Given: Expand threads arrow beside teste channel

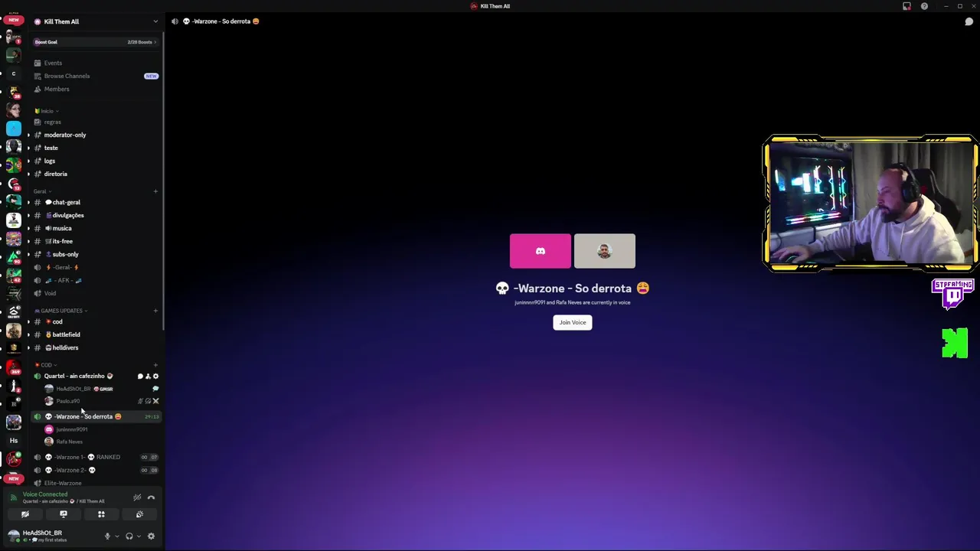Looking at the screenshot, I should tap(28, 148).
